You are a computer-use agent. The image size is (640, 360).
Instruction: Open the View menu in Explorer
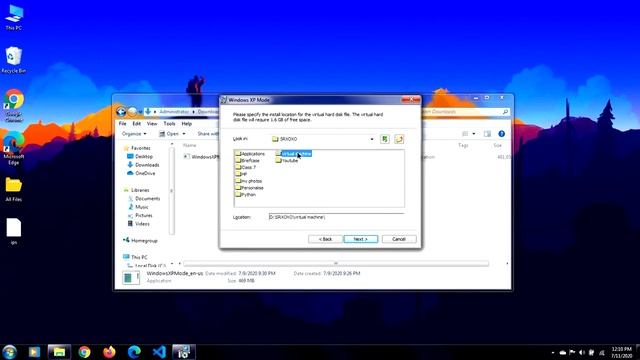coord(152,124)
